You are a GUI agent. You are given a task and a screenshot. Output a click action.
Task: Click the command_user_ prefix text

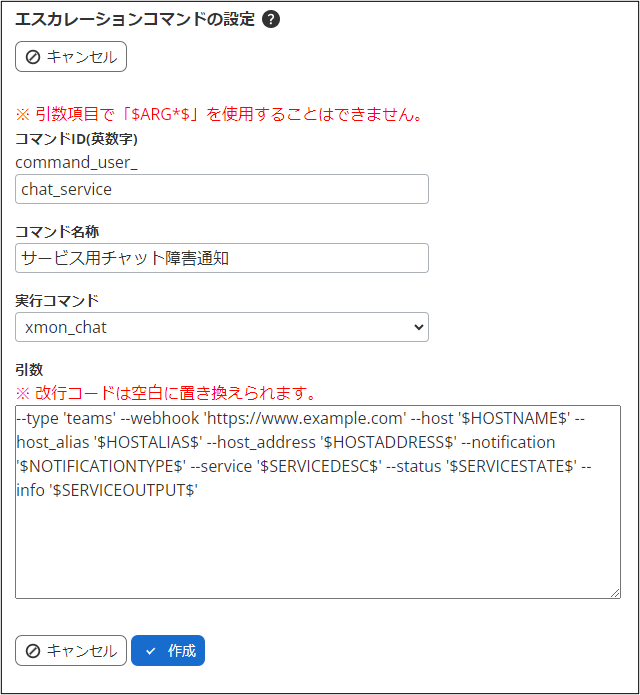[77, 162]
